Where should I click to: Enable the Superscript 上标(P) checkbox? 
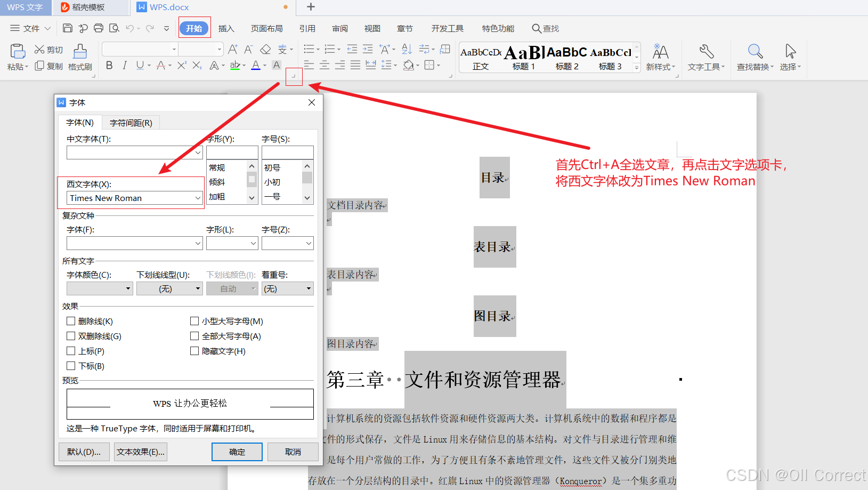[x=71, y=351]
